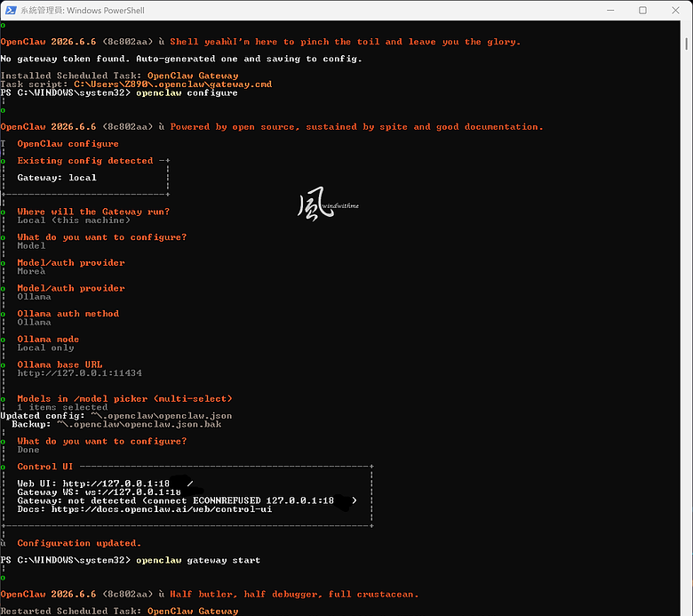693x616 pixels.
Task: Click the Ollama base URL value
Action: pyautogui.click(x=80, y=373)
